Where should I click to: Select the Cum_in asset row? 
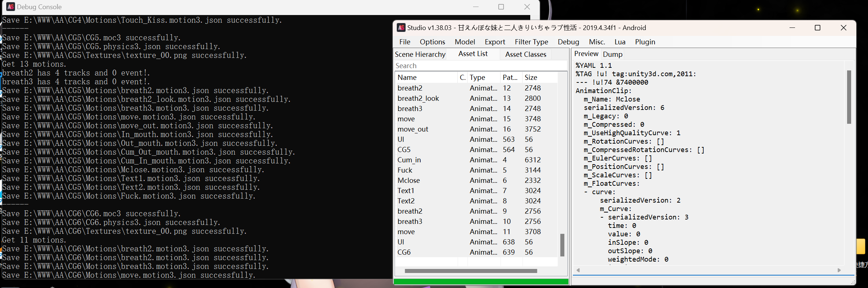tap(476, 160)
